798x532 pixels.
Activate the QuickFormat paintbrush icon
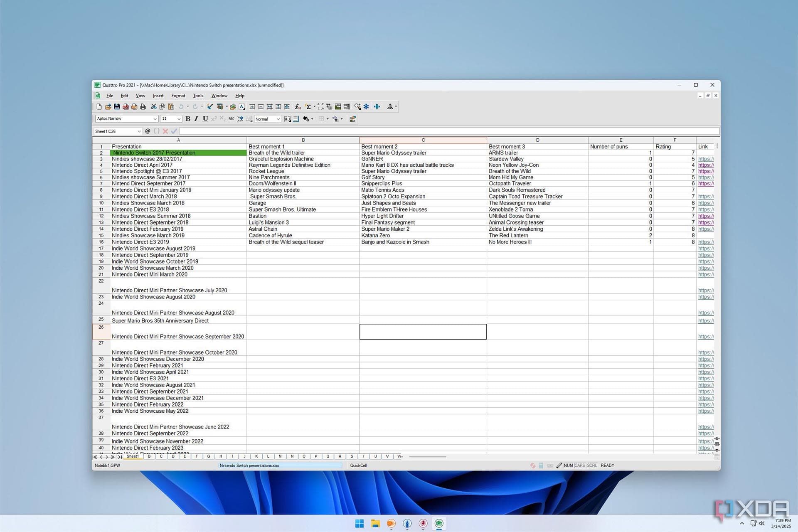point(210,107)
